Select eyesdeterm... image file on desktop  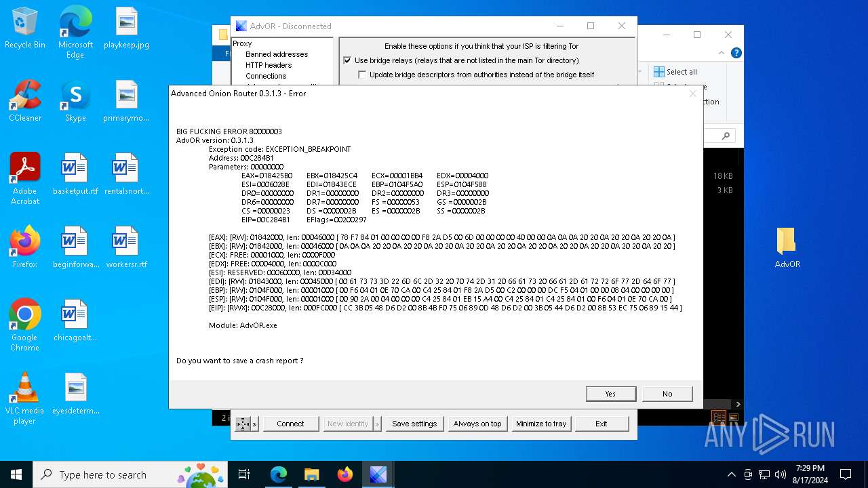[75, 394]
